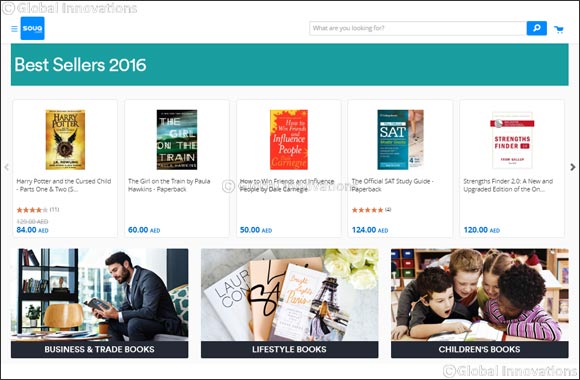This screenshot has width=580, height=380.
Task: Click the 120.00 AED price
Action: pos(482,230)
